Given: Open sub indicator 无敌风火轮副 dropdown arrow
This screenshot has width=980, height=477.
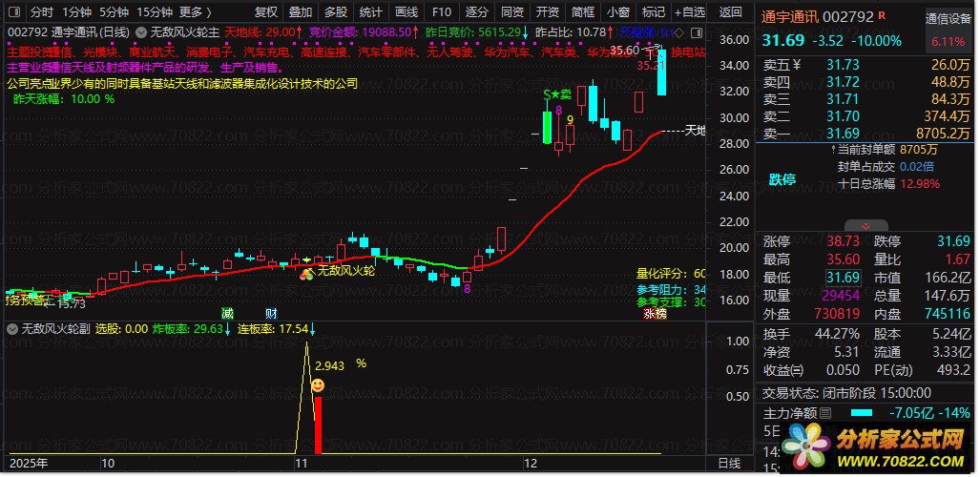Looking at the screenshot, I should [12, 329].
